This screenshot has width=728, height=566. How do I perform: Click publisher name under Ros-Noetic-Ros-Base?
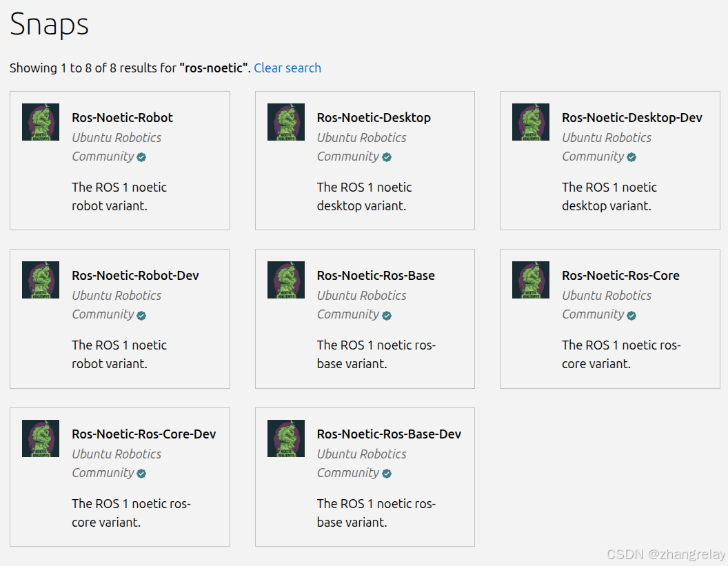[362, 305]
